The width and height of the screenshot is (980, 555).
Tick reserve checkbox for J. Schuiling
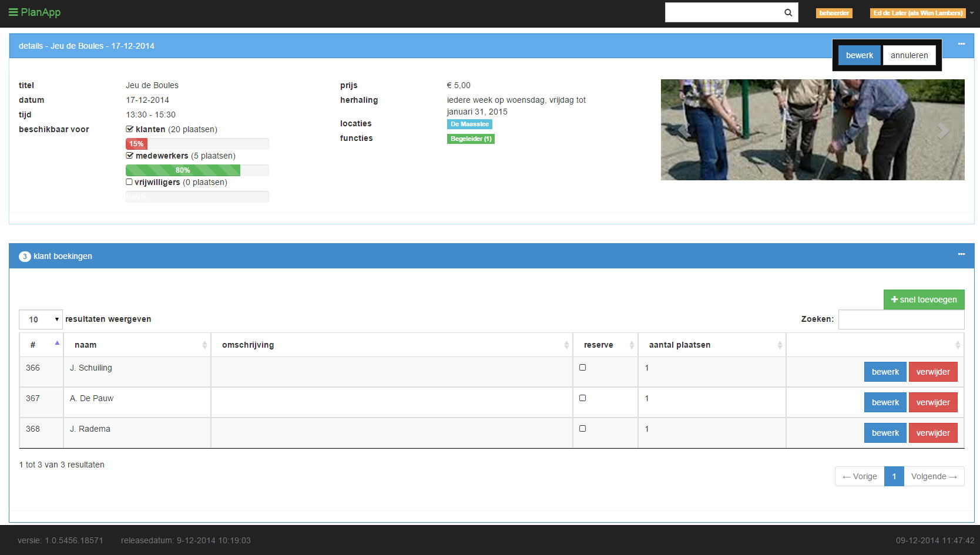pos(583,368)
